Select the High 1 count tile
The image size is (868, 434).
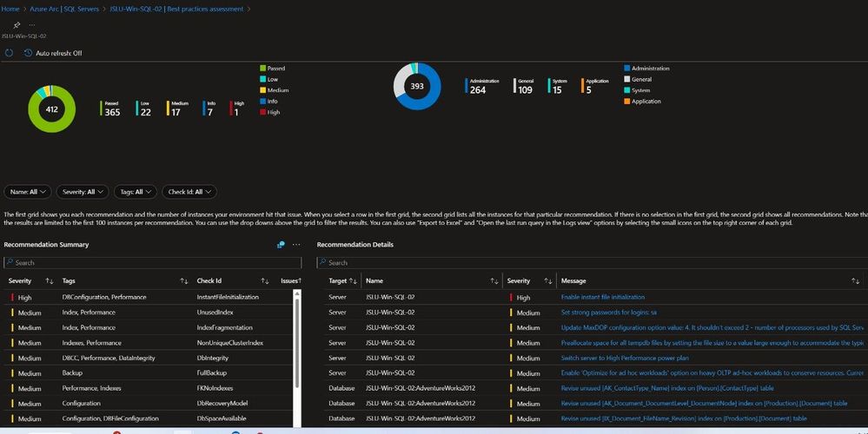tap(237, 108)
